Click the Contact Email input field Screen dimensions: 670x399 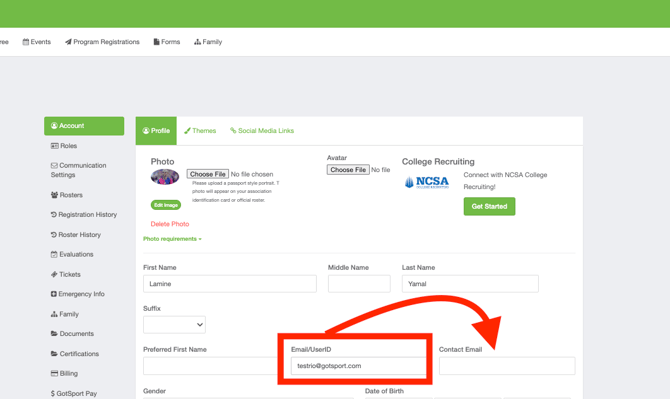pos(507,366)
